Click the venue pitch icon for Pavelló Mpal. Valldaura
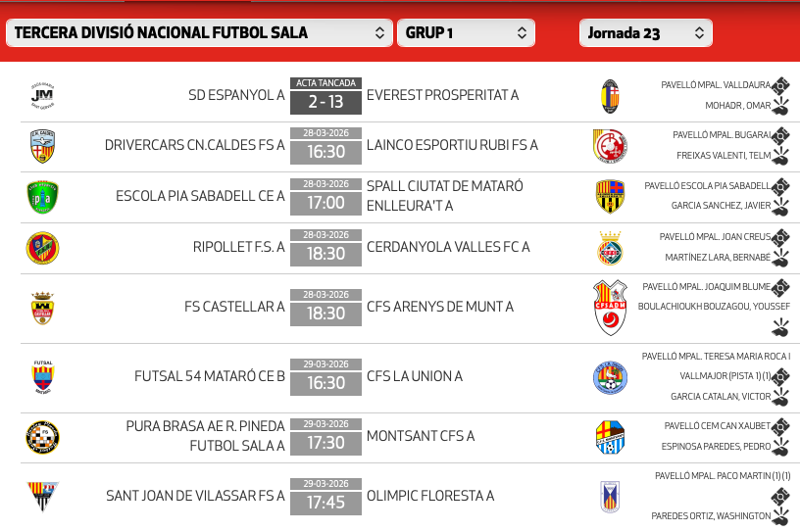Image resolution: width=800 pixels, height=532 pixels. pos(781,85)
